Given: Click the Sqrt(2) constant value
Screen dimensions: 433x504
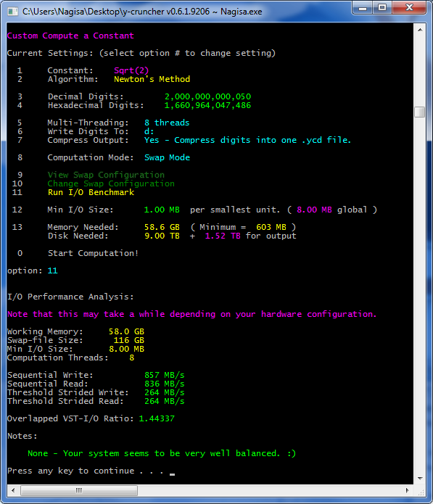Looking at the screenshot, I should 131,70.
